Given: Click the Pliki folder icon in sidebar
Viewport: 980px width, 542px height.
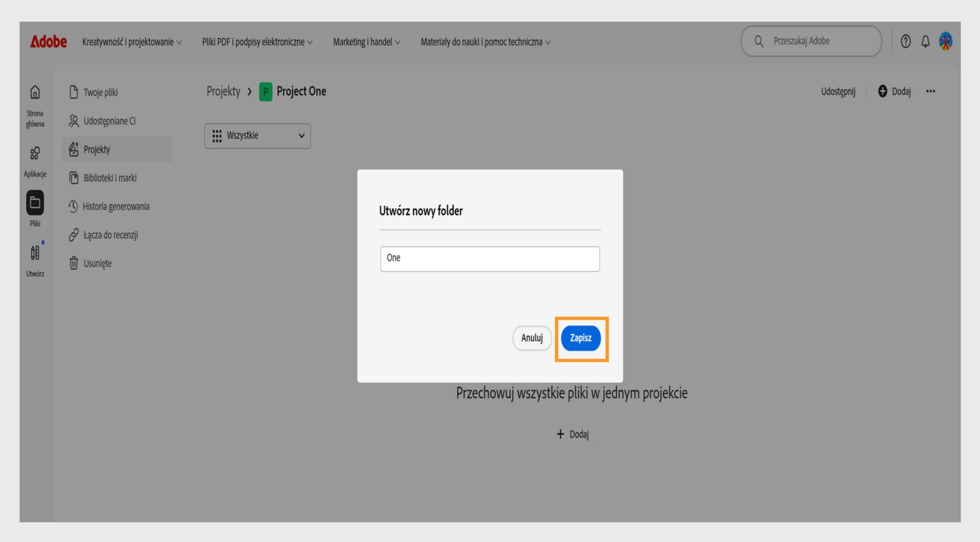Looking at the screenshot, I should tap(35, 202).
